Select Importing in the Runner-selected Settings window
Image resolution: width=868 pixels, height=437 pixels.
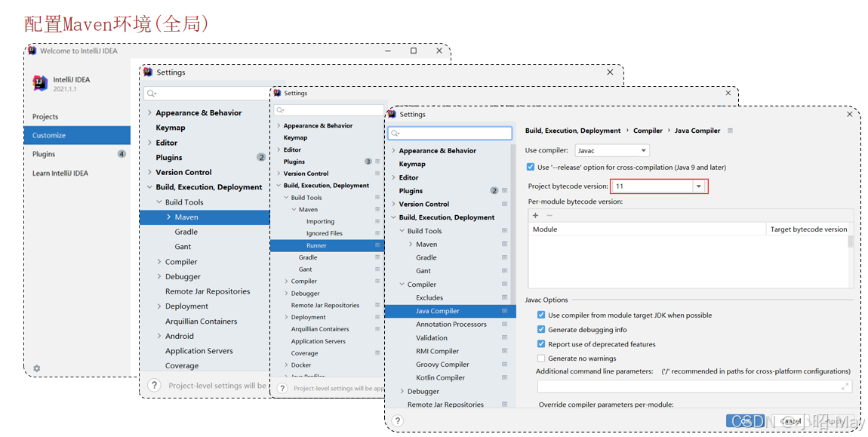point(320,221)
